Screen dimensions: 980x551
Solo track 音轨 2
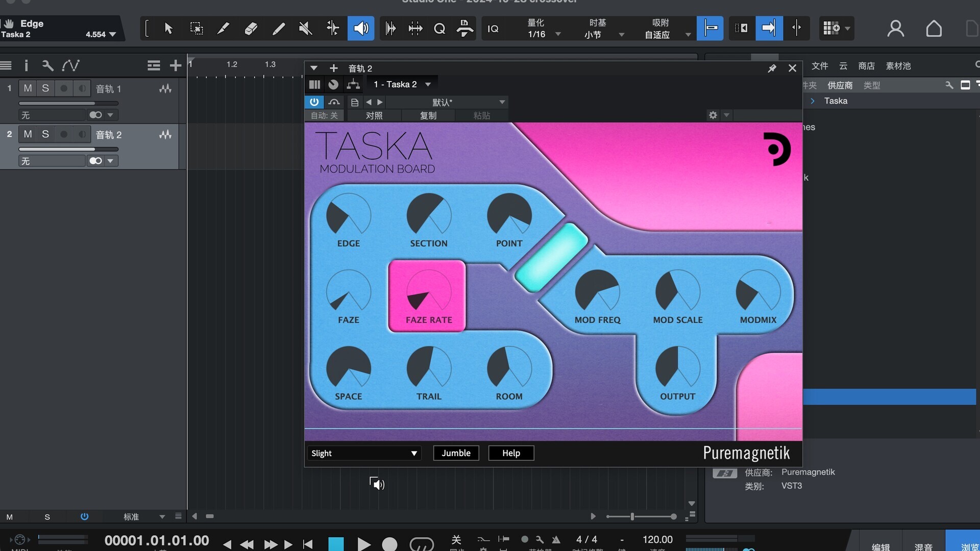[x=45, y=134]
